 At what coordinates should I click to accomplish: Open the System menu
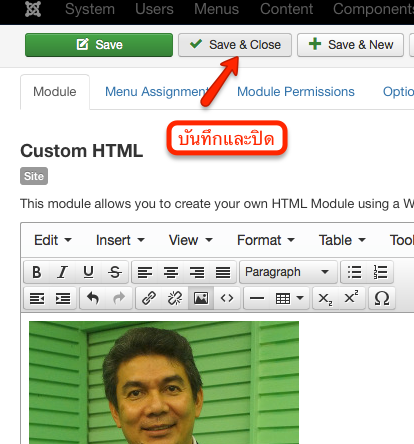pos(90,9)
